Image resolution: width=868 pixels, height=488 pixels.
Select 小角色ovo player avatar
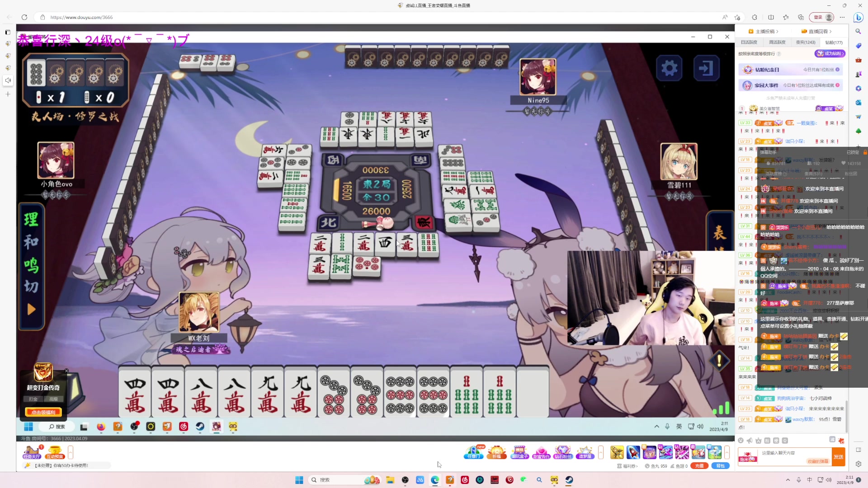point(56,160)
